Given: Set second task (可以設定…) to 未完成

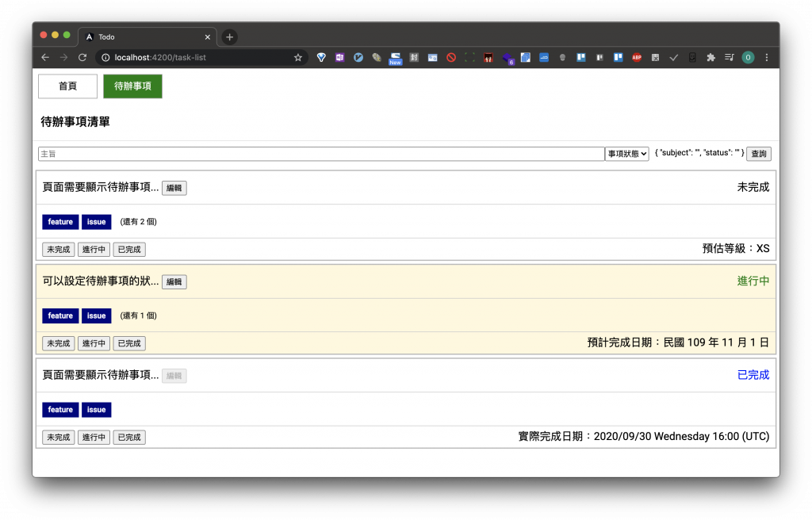Looking at the screenshot, I should (x=59, y=343).
